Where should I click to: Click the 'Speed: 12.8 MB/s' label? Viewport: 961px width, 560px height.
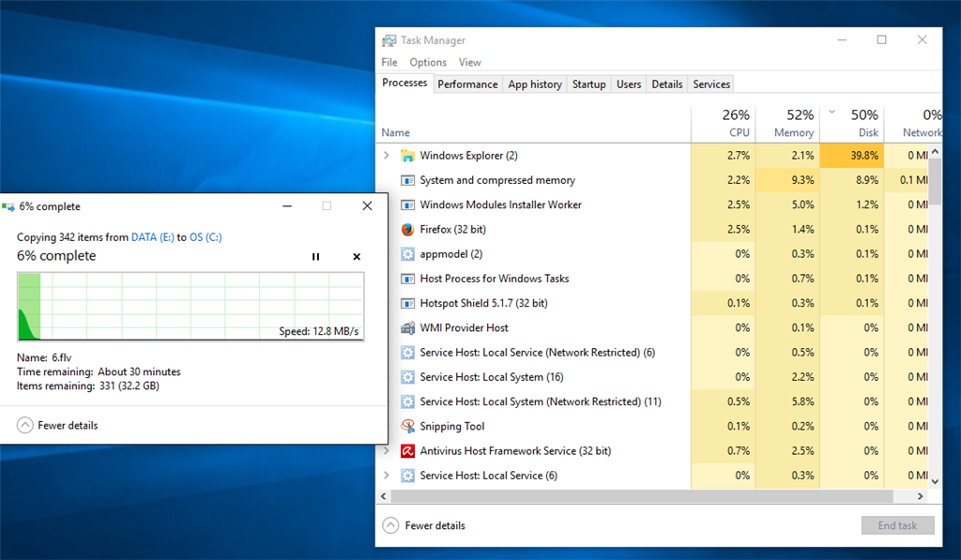(319, 331)
